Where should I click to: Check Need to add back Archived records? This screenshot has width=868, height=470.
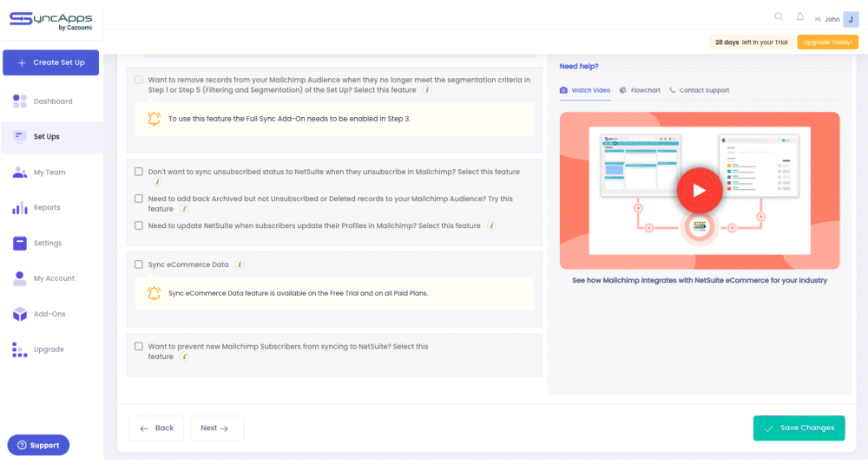139,199
